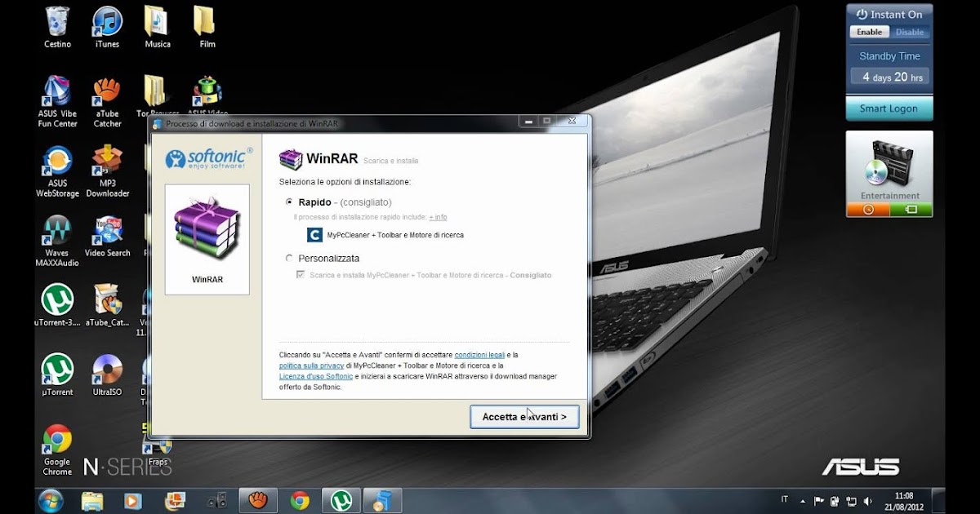Click the WinRAR product thumbnail in installer
Screen dimensions: 980x514
point(207,239)
